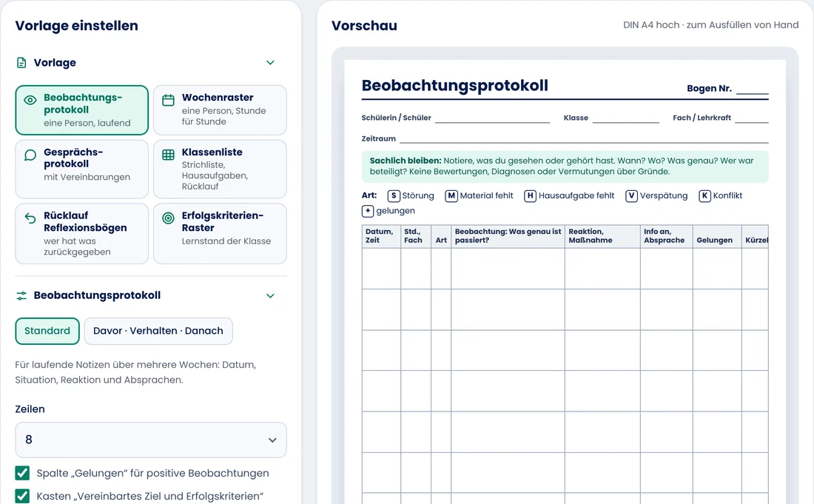Click the Beobachtungsprotokoll title in preview
The width and height of the screenshot is (814, 504).
[x=455, y=86]
